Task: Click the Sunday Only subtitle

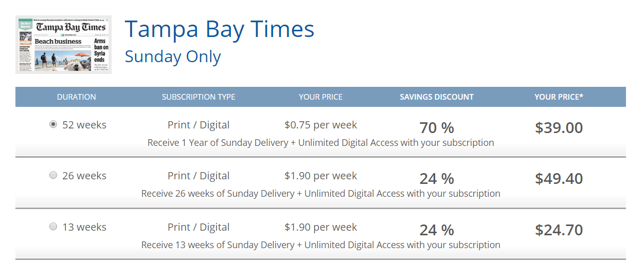Action: click(x=173, y=57)
